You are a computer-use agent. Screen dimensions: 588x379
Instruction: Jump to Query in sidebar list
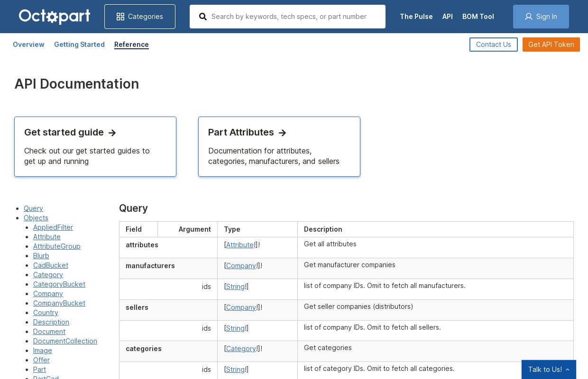tap(33, 208)
